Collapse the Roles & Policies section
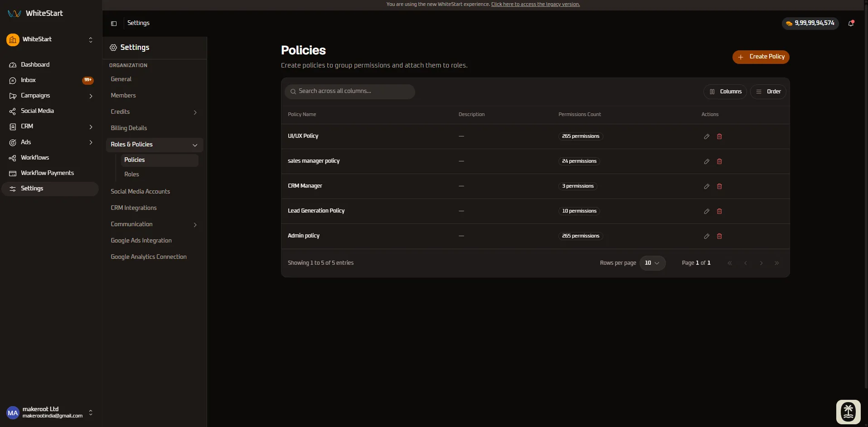The height and width of the screenshot is (427, 868). click(x=154, y=145)
